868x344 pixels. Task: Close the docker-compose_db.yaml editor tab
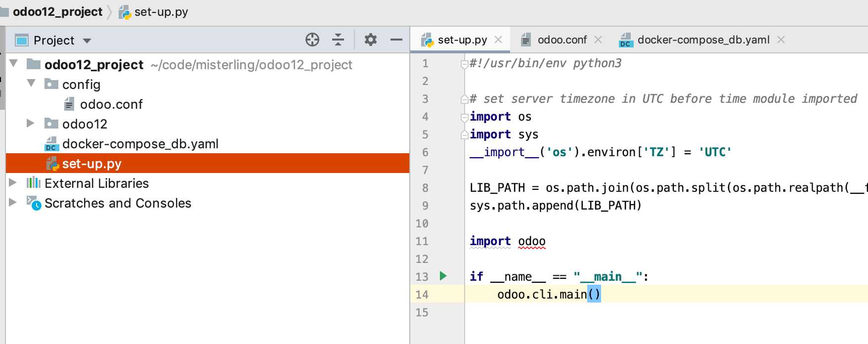(781, 40)
